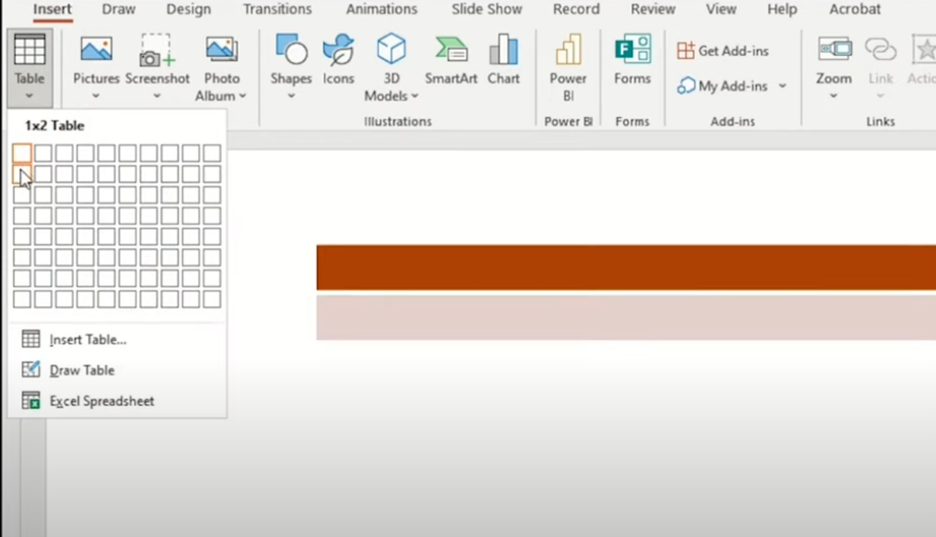
Task: Select the top-left cell in table grid
Action: 22,153
